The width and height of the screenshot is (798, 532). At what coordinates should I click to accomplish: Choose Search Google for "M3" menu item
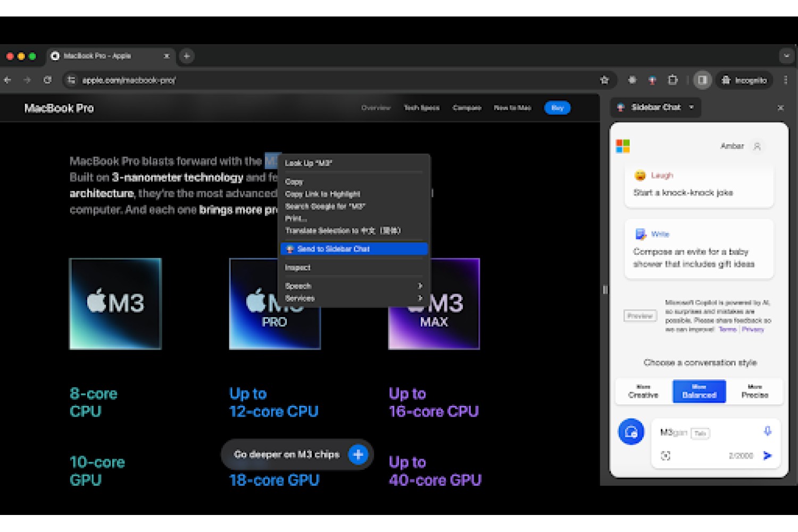(354, 206)
